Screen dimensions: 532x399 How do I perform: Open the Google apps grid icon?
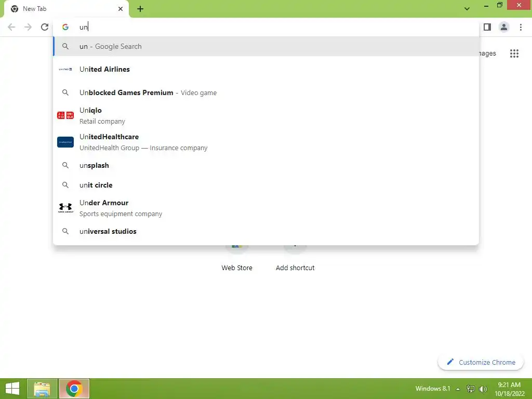pos(514,54)
